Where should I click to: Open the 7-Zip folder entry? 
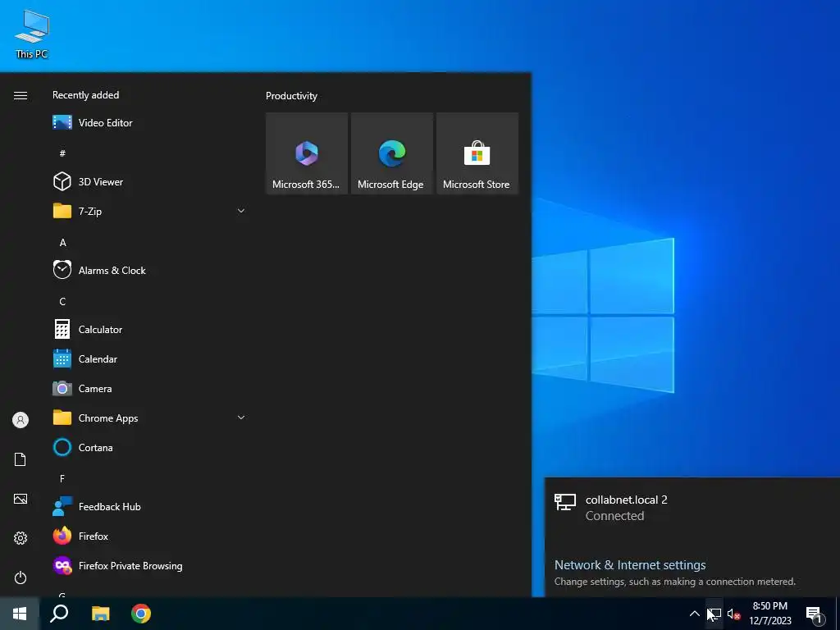[x=149, y=211]
